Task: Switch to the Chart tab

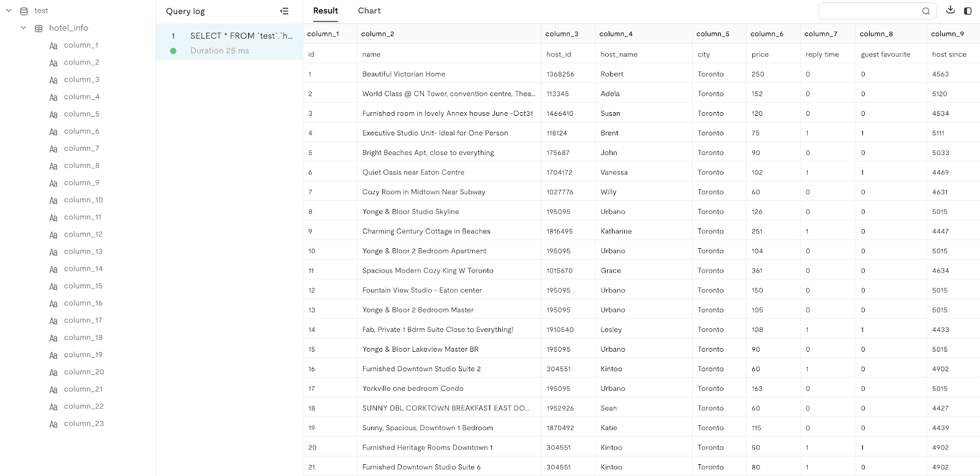Action: tap(369, 11)
